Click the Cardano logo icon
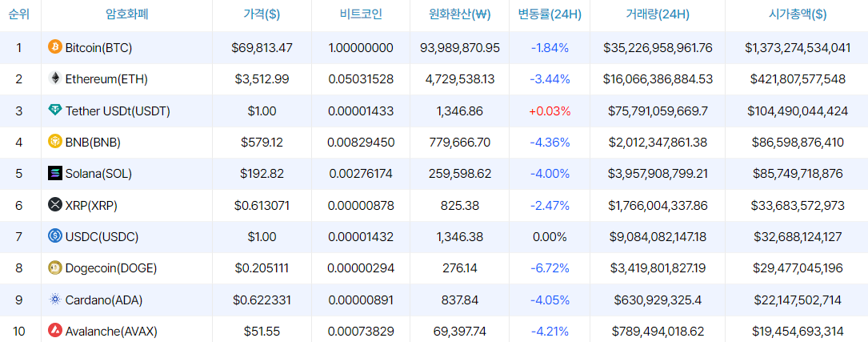The height and width of the screenshot is (342, 868). 55,300
